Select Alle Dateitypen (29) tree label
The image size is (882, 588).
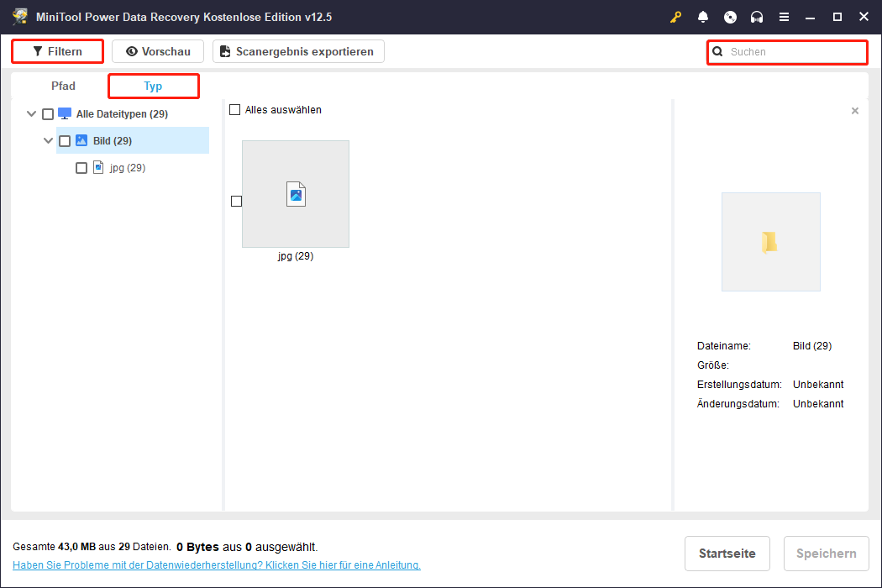coord(122,114)
